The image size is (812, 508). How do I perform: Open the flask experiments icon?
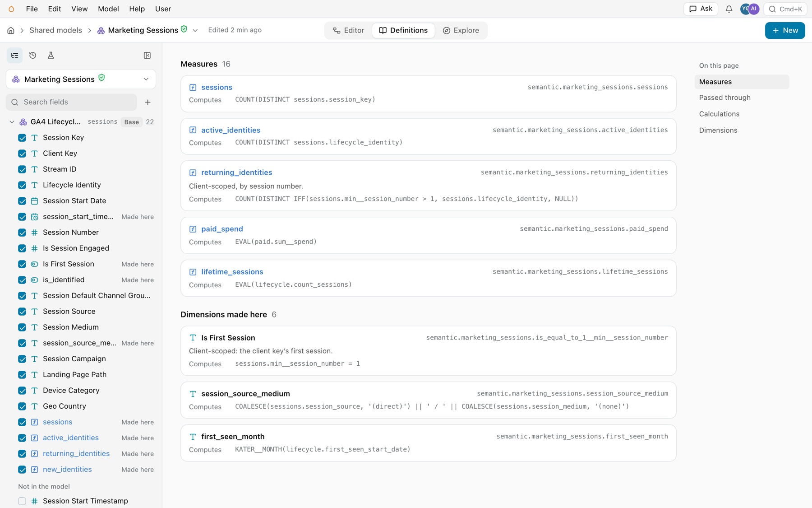tap(51, 56)
